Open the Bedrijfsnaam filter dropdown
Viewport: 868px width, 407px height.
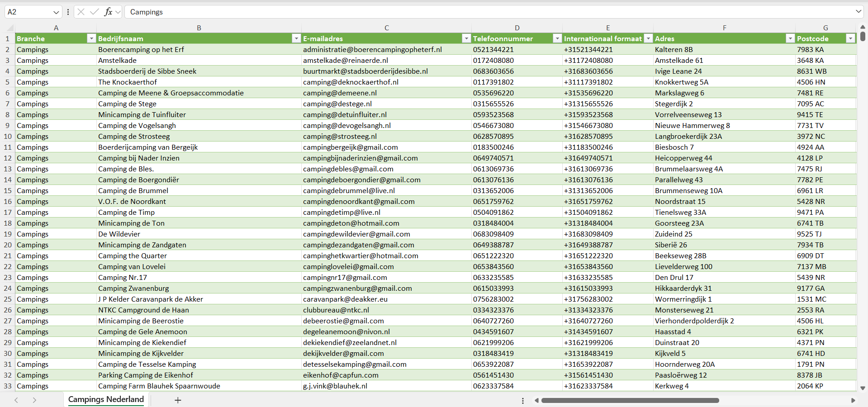point(296,39)
